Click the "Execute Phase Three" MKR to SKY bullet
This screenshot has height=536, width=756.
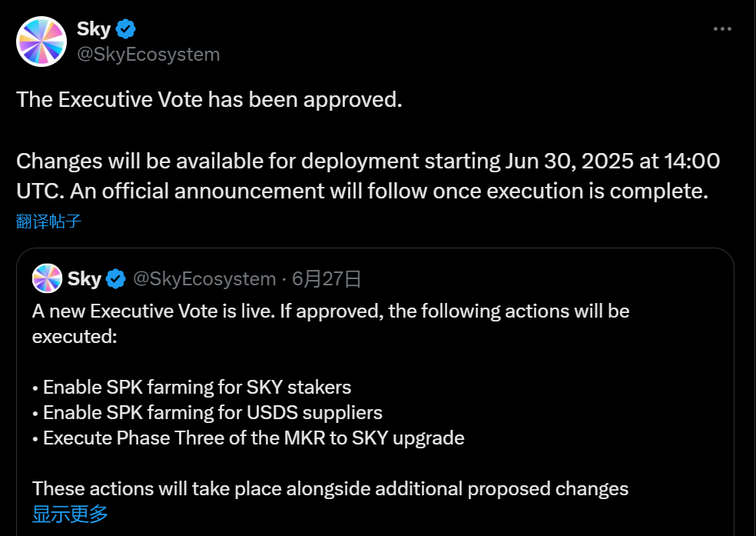[254, 438]
